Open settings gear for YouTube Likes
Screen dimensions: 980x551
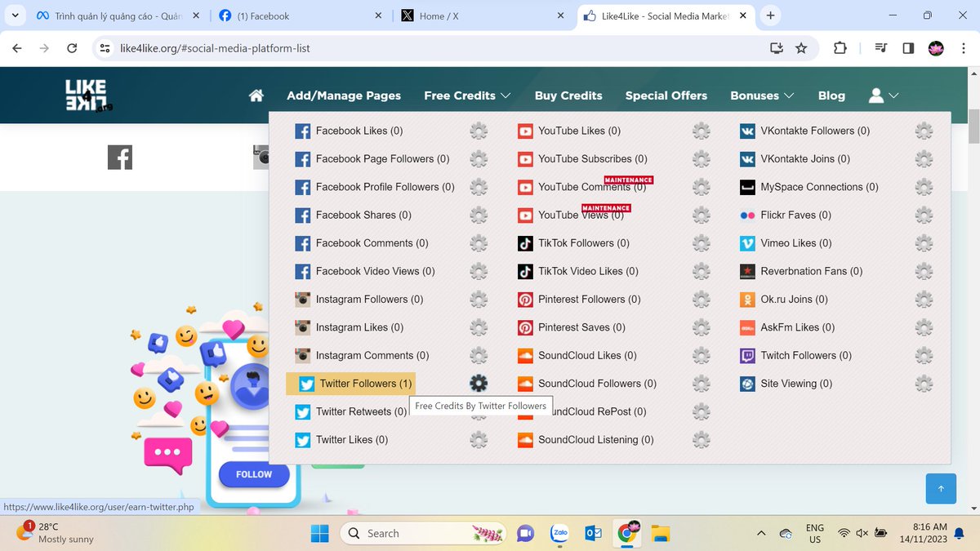pos(702,131)
